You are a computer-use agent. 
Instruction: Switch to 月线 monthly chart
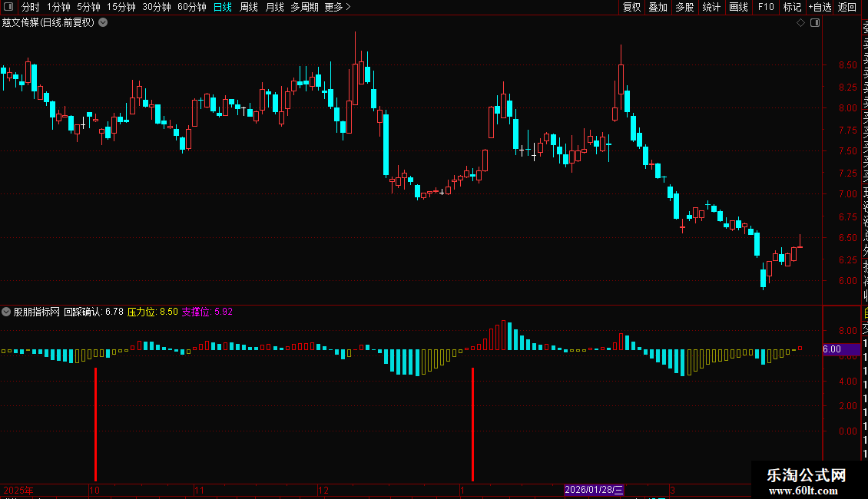tap(274, 7)
